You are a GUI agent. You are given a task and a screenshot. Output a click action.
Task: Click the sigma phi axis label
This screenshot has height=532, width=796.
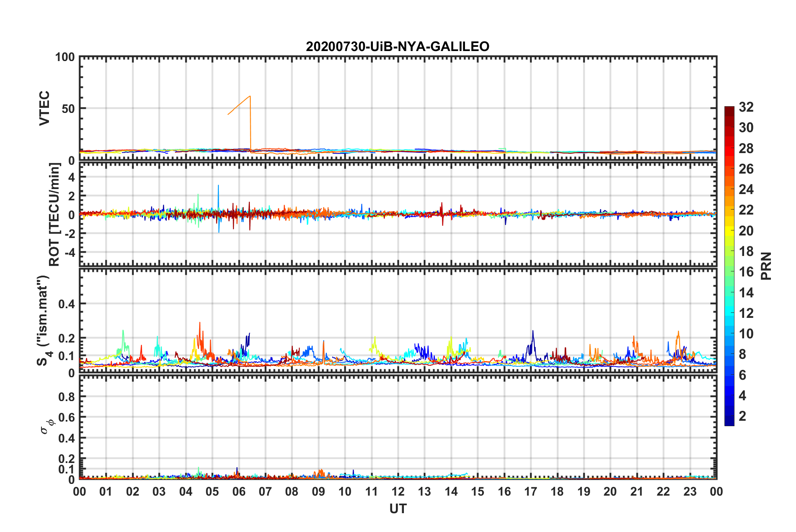click(x=47, y=426)
